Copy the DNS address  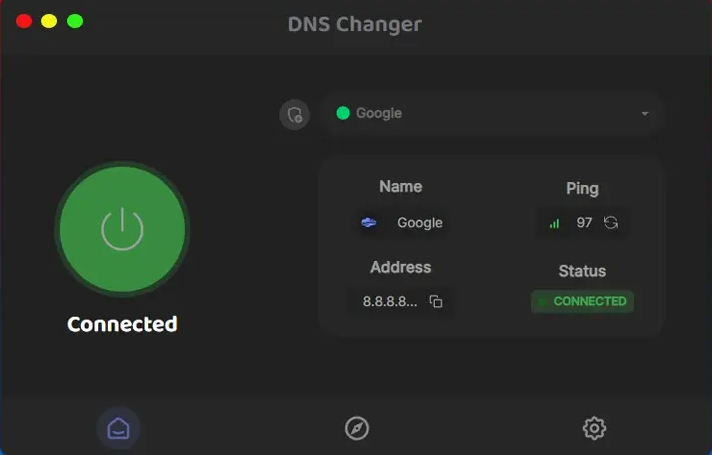(x=436, y=301)
